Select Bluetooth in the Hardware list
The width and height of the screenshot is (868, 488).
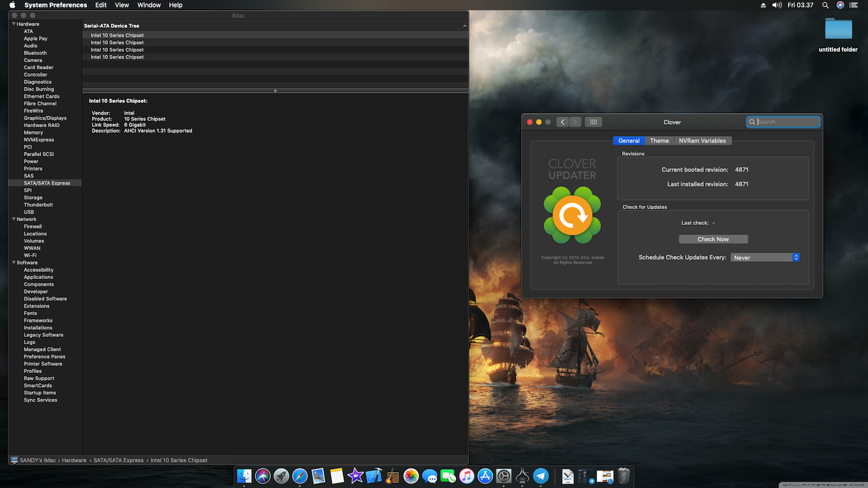tap(36, 53)
